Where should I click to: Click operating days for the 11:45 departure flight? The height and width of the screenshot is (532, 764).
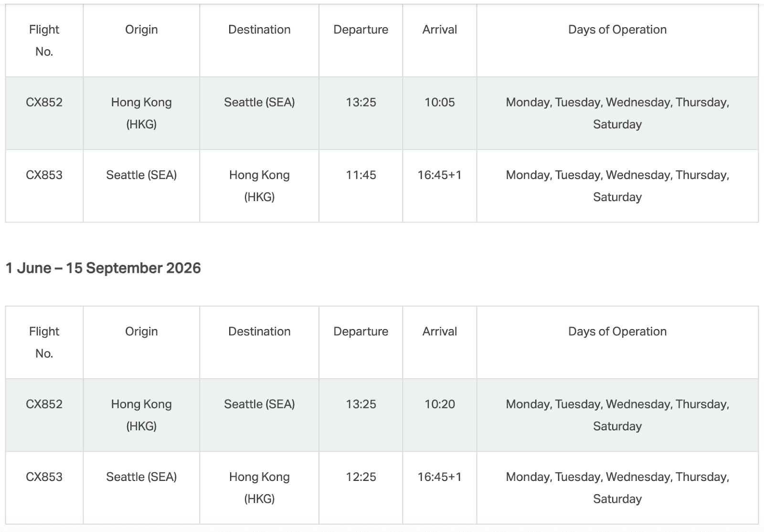(x=617, y=186)
